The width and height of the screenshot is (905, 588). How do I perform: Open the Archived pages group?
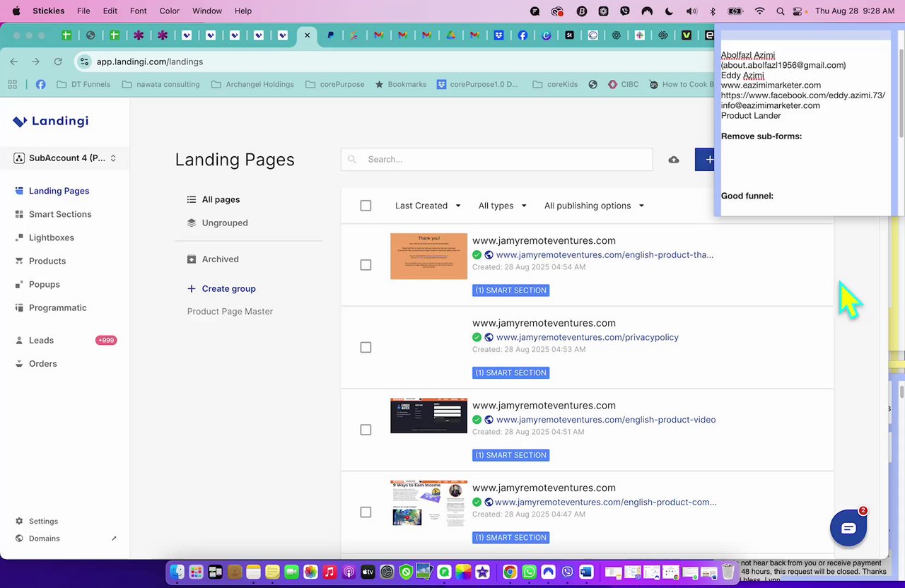pyautogui.click(x=213, y=259)
